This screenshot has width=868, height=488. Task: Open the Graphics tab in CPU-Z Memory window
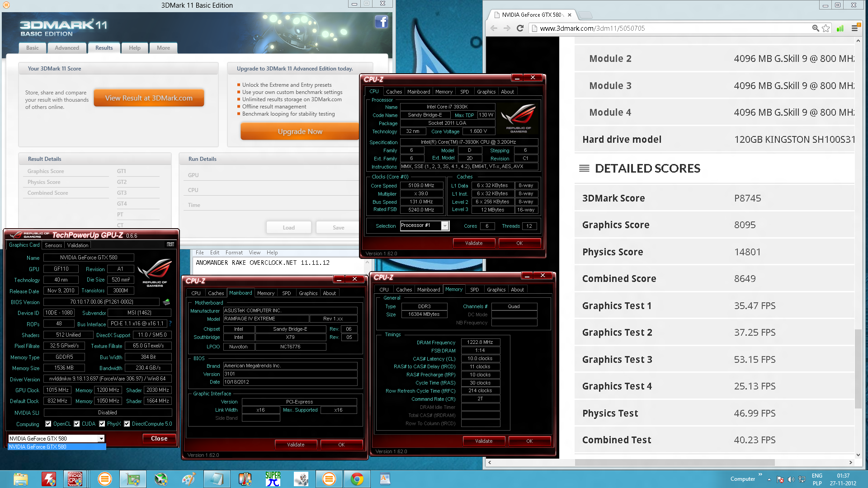pyautogui.click(x=496, y=290)
